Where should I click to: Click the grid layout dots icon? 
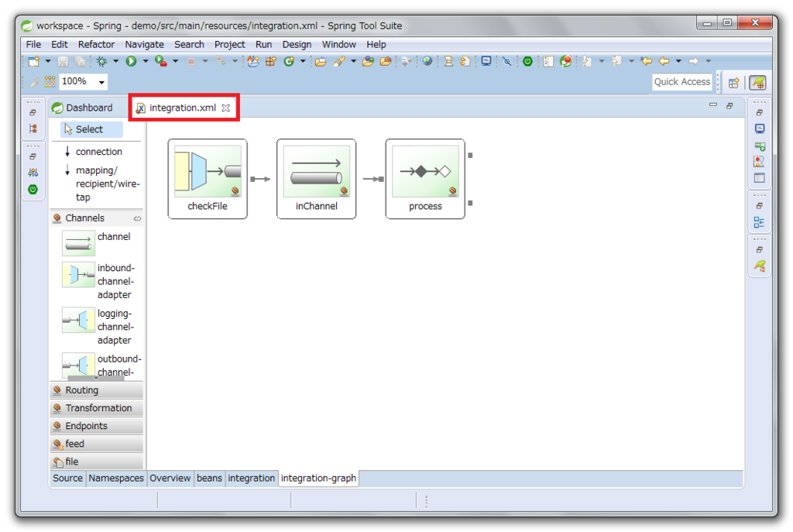(x=50, y=81)
